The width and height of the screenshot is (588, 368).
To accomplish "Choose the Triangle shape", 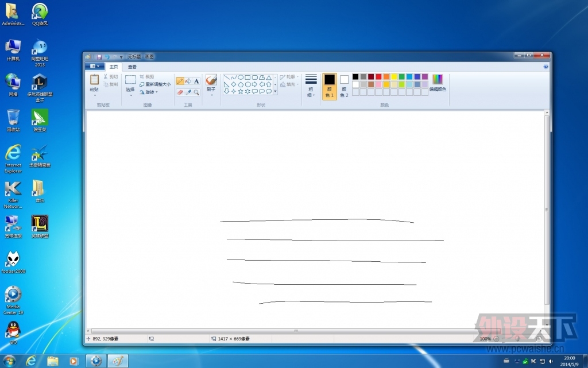I will (269, 78).
